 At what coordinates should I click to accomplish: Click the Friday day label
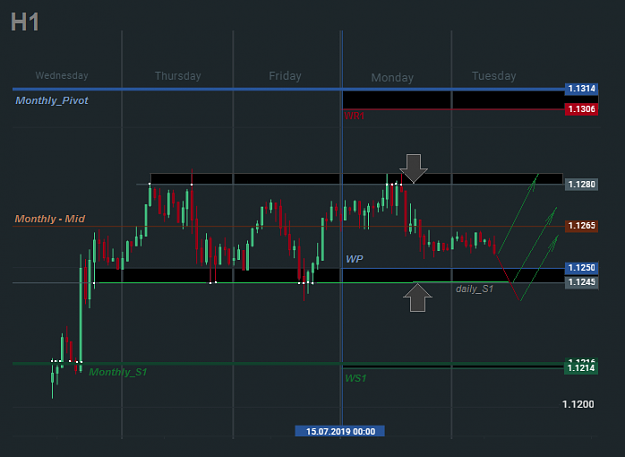(285, 76)
